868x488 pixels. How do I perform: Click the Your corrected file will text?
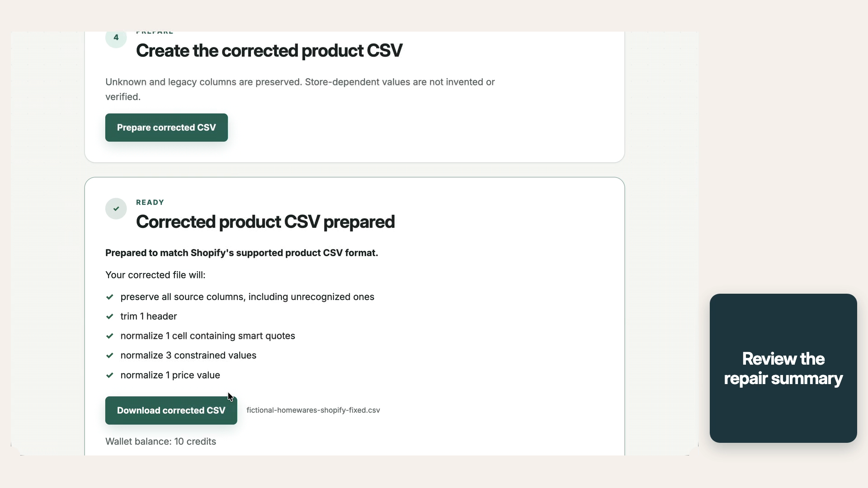tap(155, 275)
